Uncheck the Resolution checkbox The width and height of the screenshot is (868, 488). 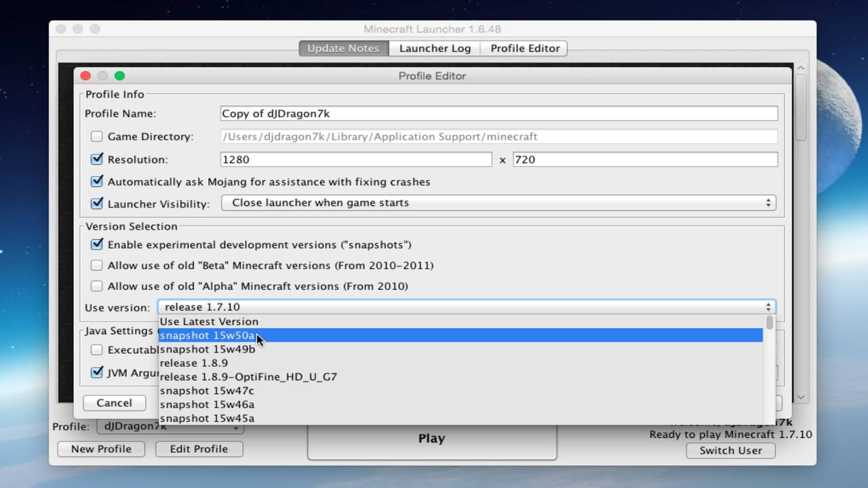point(96,159)
